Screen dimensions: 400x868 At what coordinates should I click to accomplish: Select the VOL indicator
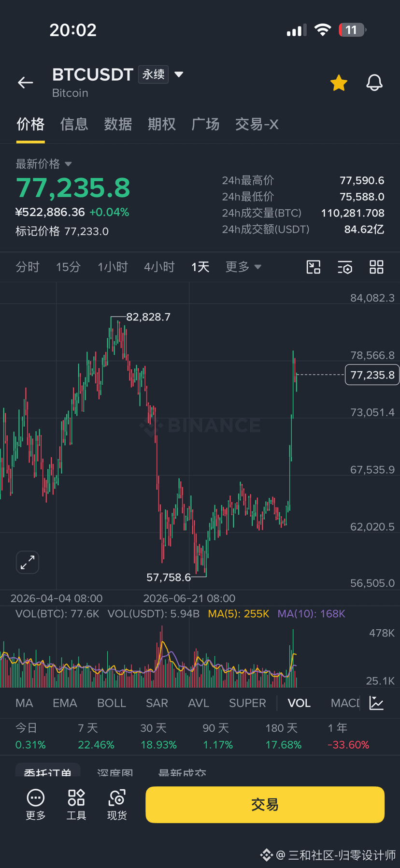click(299, 703)
